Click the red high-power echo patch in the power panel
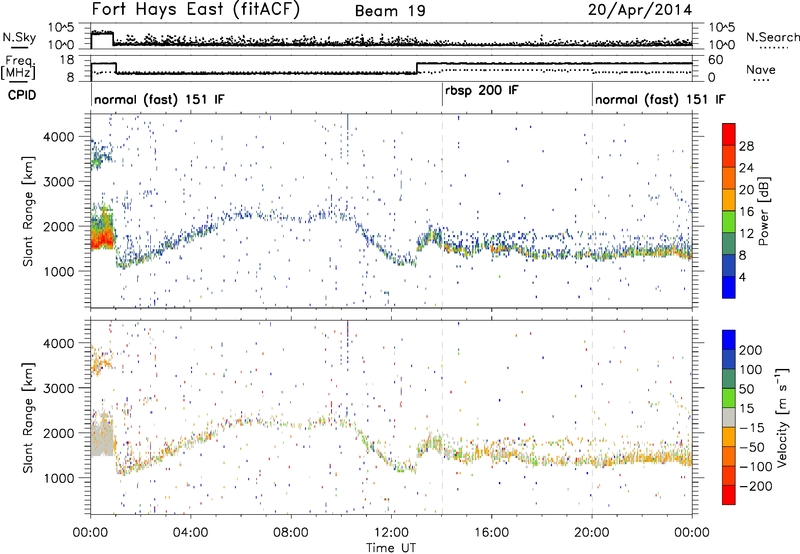 (101, 238)
